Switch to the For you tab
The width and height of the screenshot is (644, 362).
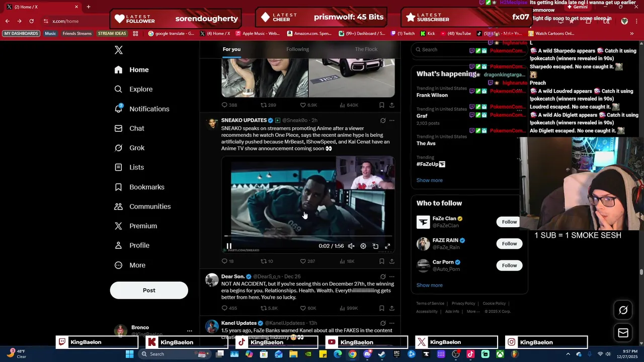click(x=231, y=49)
